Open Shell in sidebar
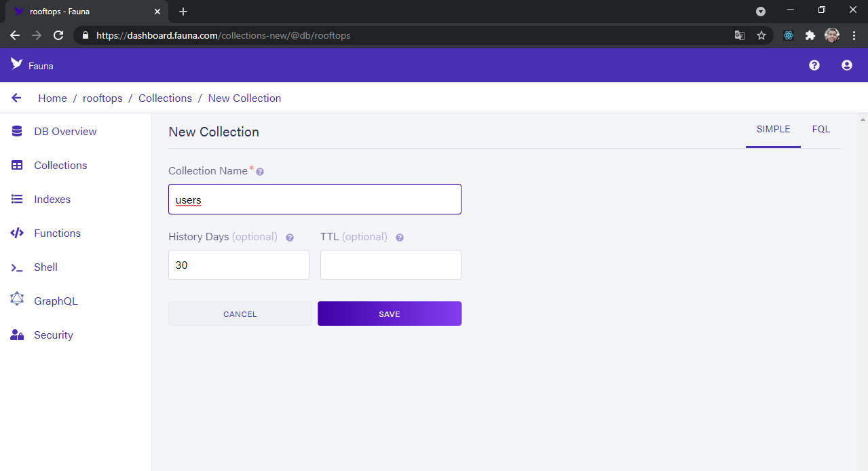The image size is (868, 471). pyautogui.click(x=45, y=267)
